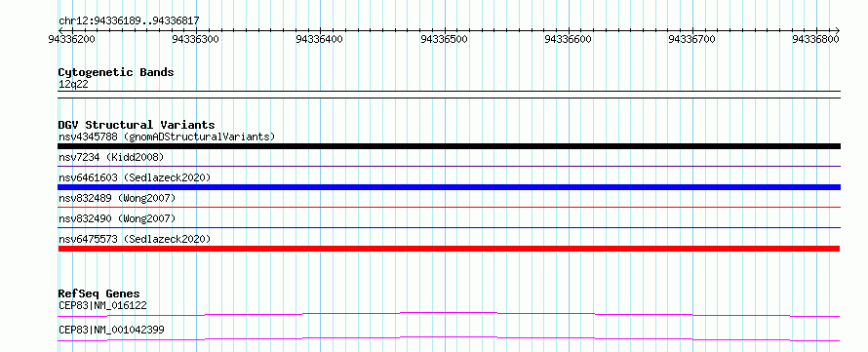The height and width of the screenshot is (352, 868).
Task: Click the magenta CEP83 NM_016122 gene line
Action: pos(449,314)
